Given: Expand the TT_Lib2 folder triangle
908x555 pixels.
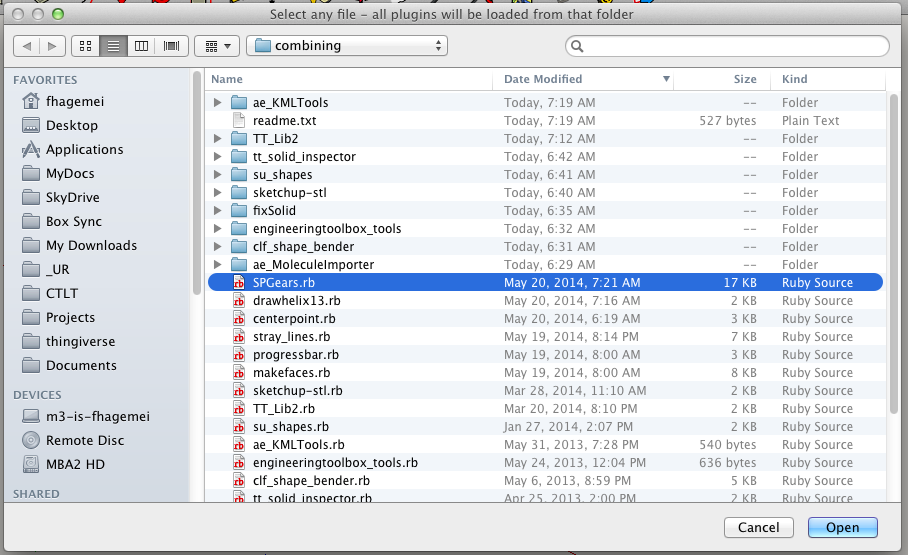Looking at the screenshot, I should coord(217,138).
